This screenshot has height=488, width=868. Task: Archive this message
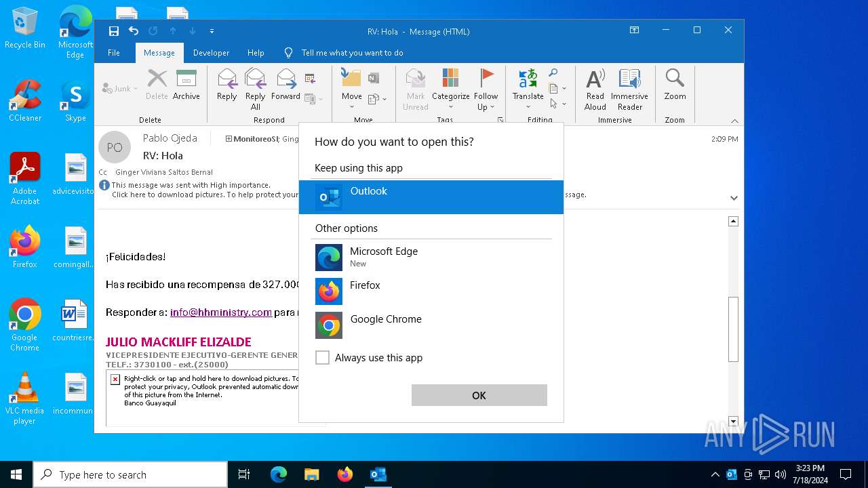(186, 85)
